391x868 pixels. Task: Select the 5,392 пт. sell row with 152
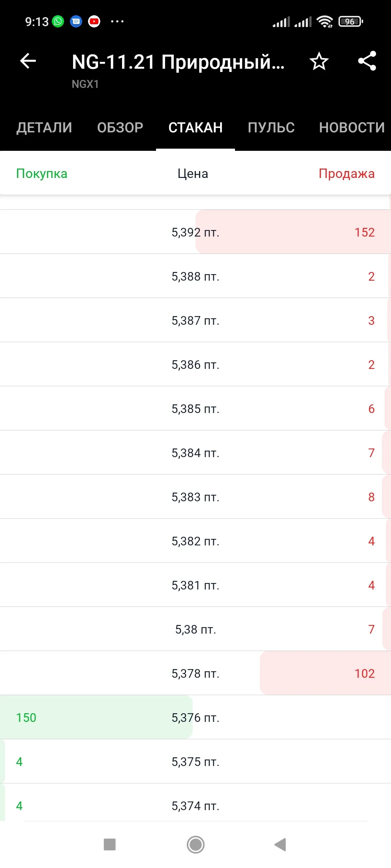pyautogui.click(x=195, y=232)
